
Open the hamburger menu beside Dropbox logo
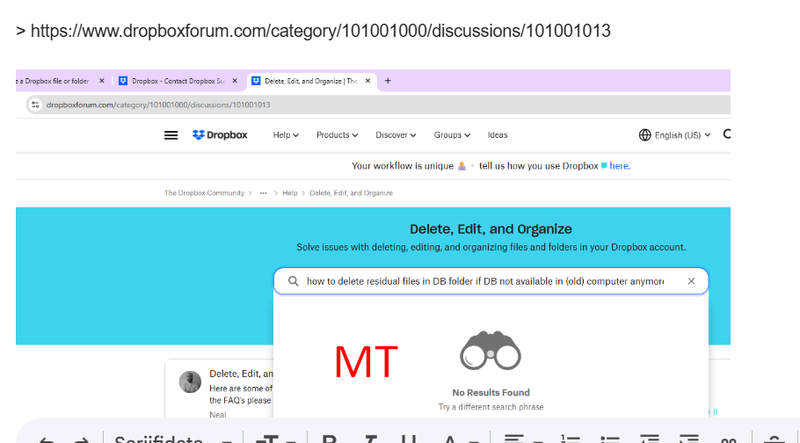pyautogui.click(x=171, y=135)
